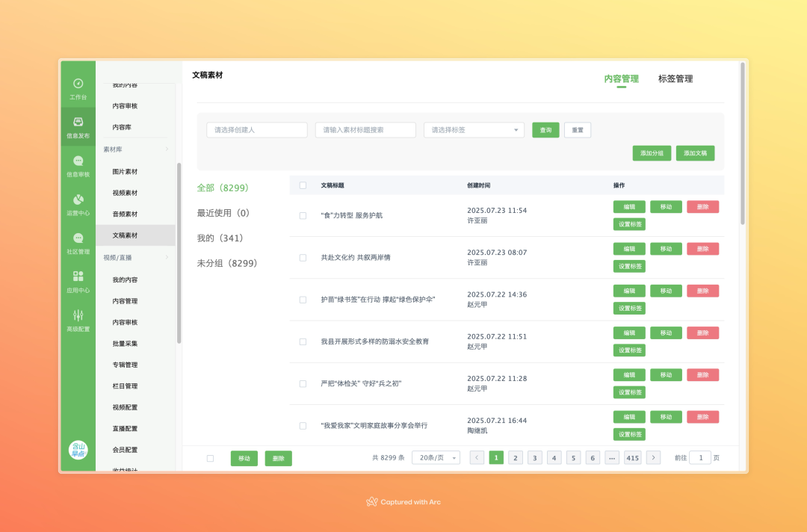This screenshot has width=807, height=532.
Task: Click bulk 删除 button at bottom
Action: (x=279, y=459)
